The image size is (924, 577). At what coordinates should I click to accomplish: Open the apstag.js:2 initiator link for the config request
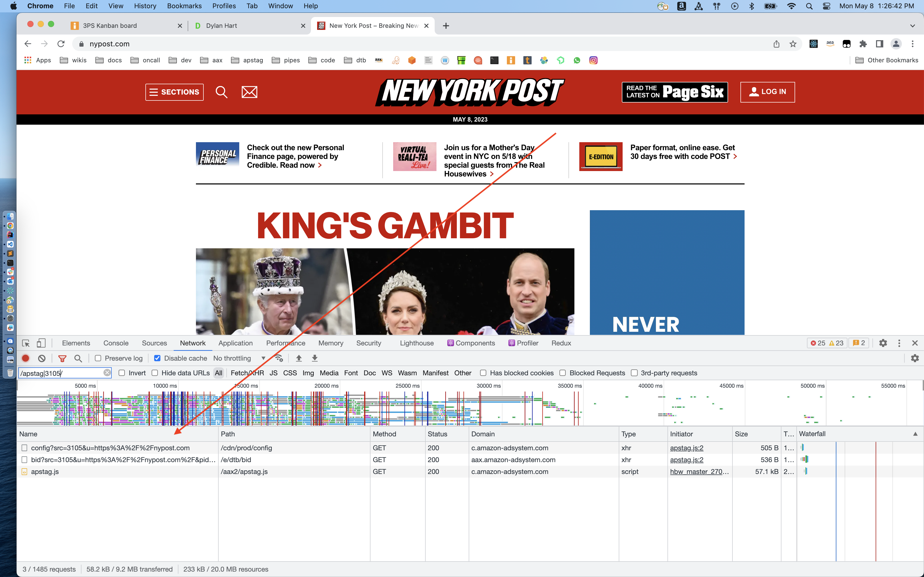(x=687, y=448)
